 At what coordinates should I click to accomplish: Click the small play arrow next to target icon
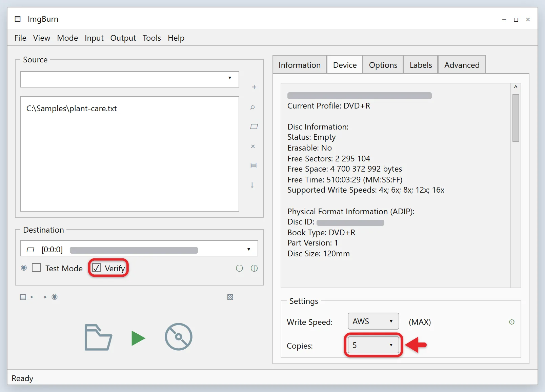click(45, 297)
